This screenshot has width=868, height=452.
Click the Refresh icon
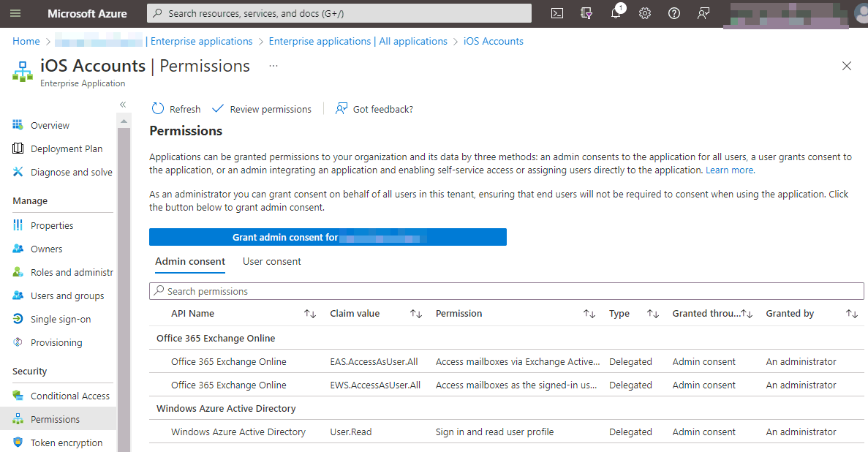(158, 108)
